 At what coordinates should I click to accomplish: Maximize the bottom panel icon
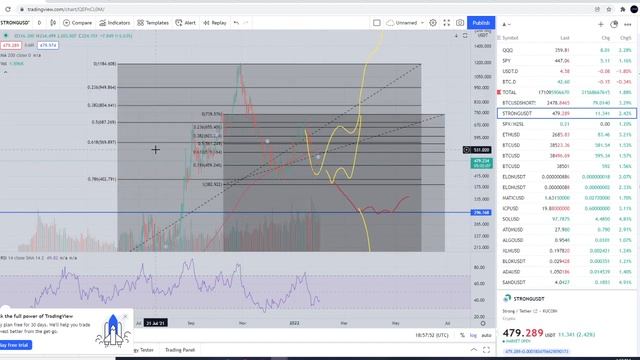[486, 350]
